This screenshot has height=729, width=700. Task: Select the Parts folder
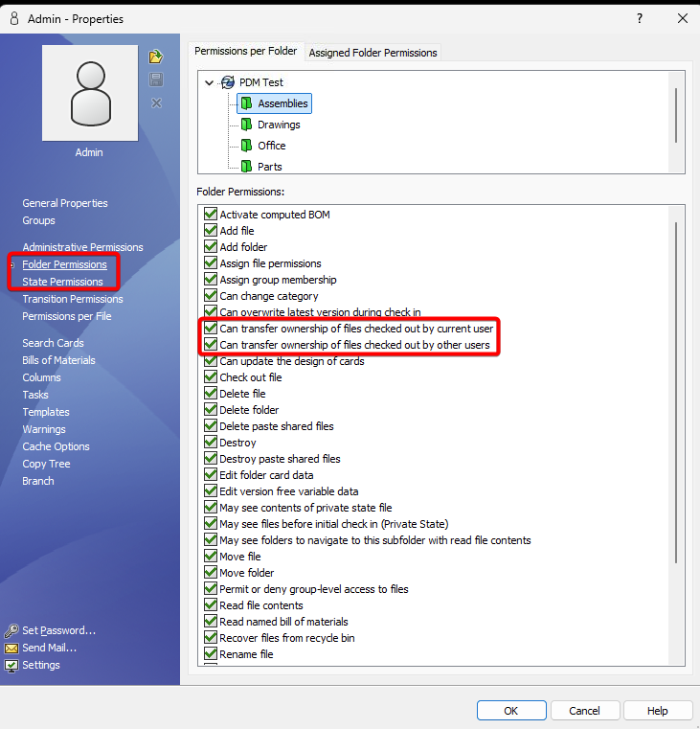pos(270,167)
